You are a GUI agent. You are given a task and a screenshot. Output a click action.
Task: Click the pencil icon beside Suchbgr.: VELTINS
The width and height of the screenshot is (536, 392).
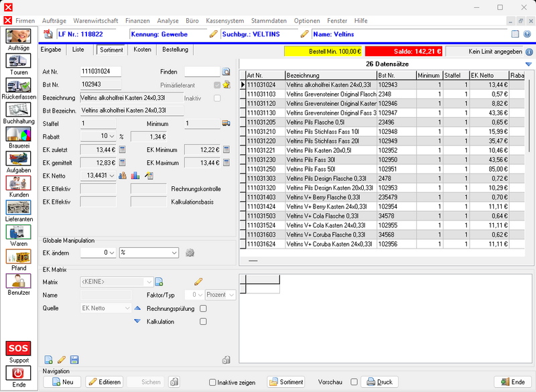pyautogui.click(x=305, y=34)
